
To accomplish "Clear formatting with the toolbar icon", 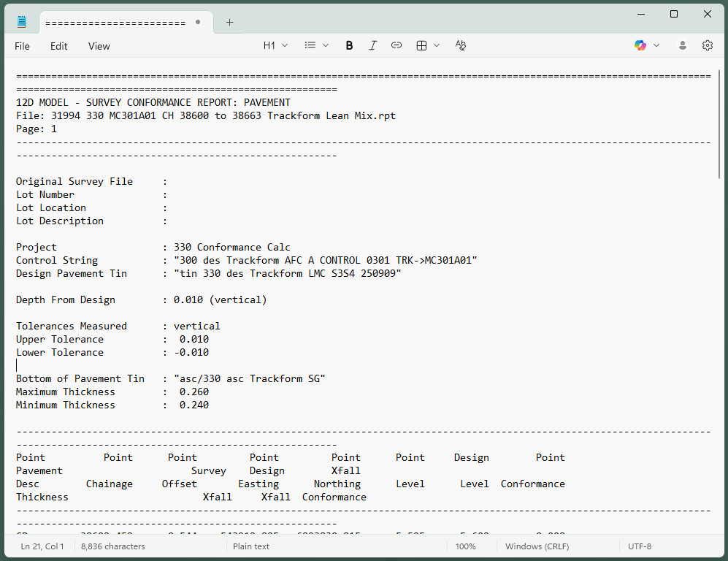I will point(460,45).
